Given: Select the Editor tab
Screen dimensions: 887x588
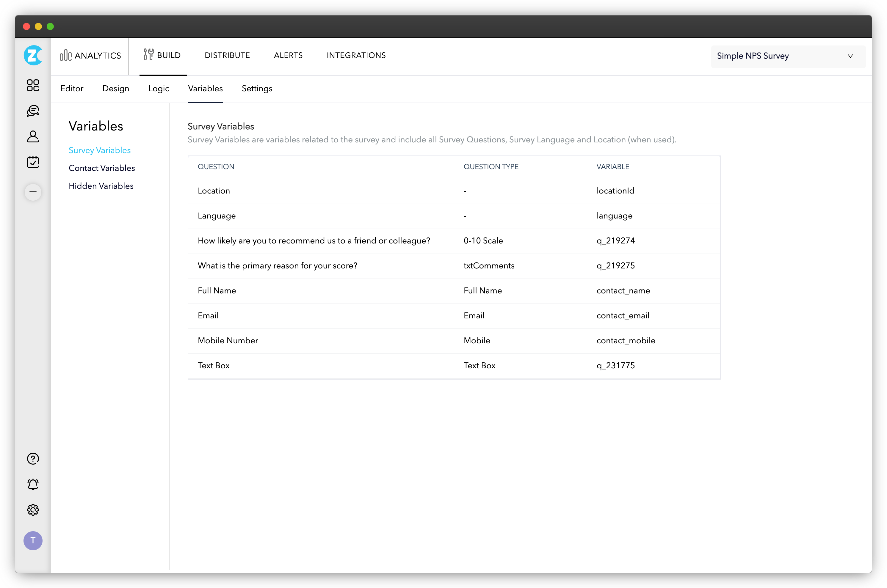Looking at the screenshot, I should (x=72, y=88).
